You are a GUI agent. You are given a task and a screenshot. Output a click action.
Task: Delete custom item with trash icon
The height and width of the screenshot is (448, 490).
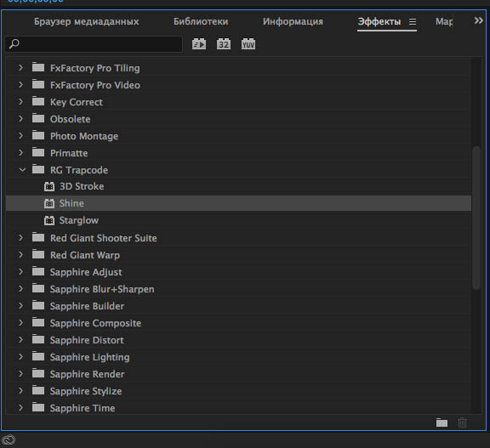coord(462,422)
